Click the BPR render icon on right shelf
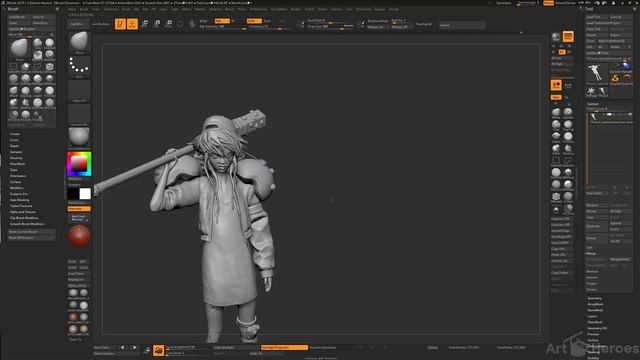The width and height of the screenshot is (640, 360). pyautogui.click(x=556, y=37)
